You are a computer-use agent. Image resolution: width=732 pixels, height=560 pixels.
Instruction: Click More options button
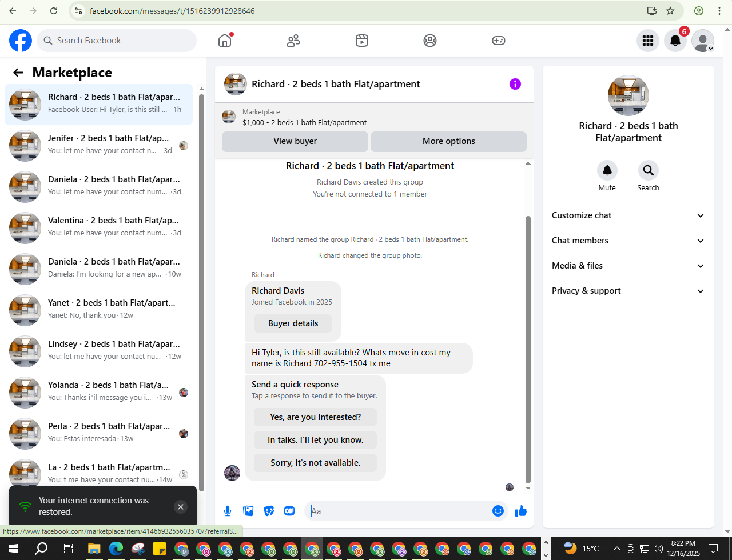(449, 141)
